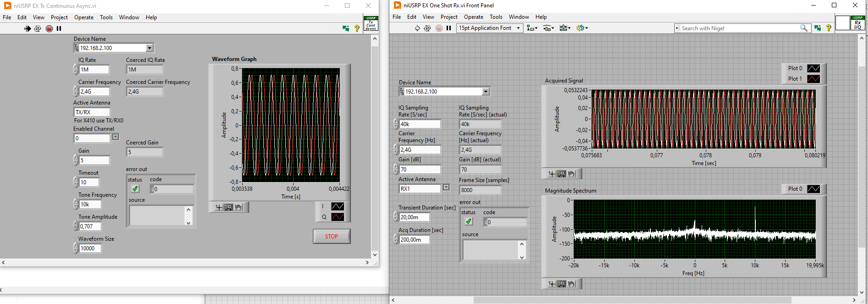Image resolution: width=868 pixels, height=304 pixels.
Task: Click the Gain [dB] 70 input field
Action: pos(420,170)
